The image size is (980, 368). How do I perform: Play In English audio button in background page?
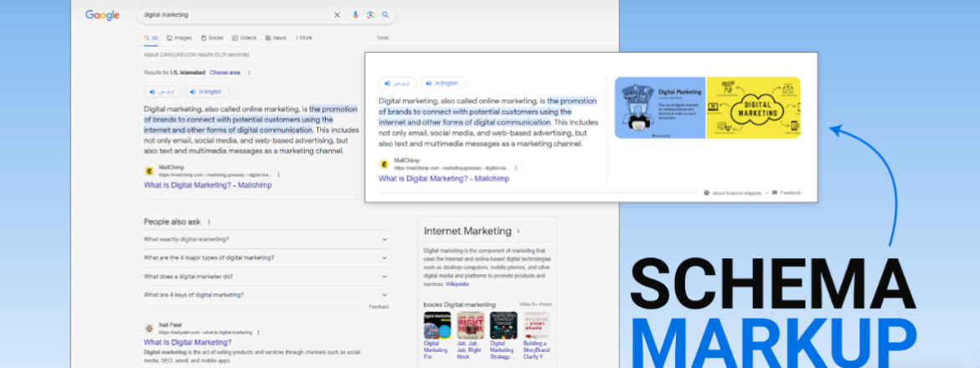pyautogui.click(x=206, y=91)
